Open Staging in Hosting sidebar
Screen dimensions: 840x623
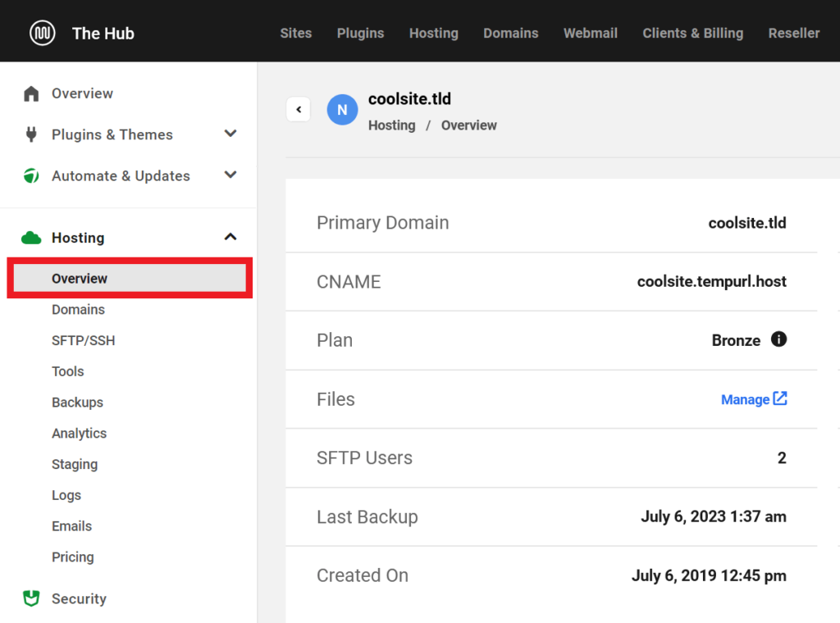click(75, 464)
